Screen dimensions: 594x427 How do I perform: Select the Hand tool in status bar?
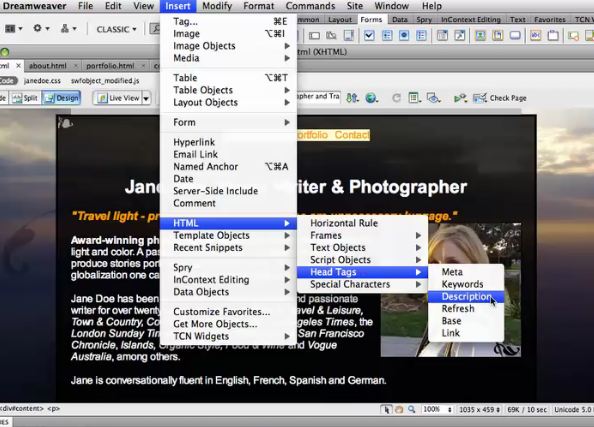[399, 410]
